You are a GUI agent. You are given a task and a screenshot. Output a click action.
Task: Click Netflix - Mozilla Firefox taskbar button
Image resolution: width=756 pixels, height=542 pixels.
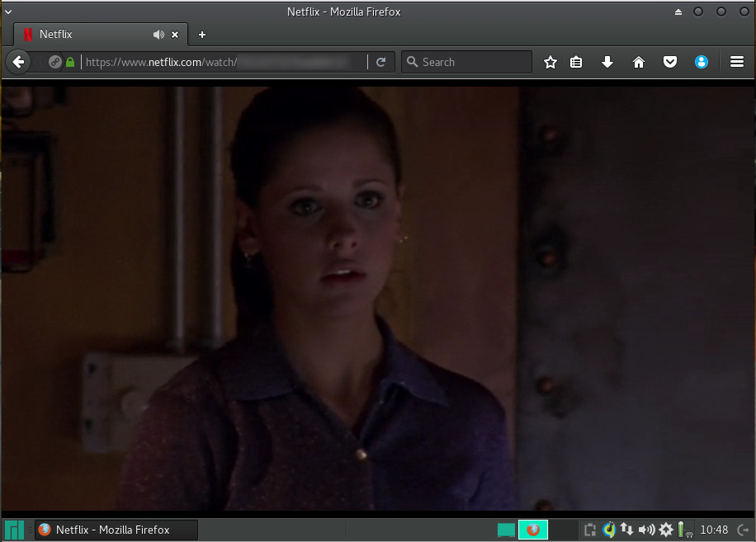pyautogui.click(x=116, y=530)
